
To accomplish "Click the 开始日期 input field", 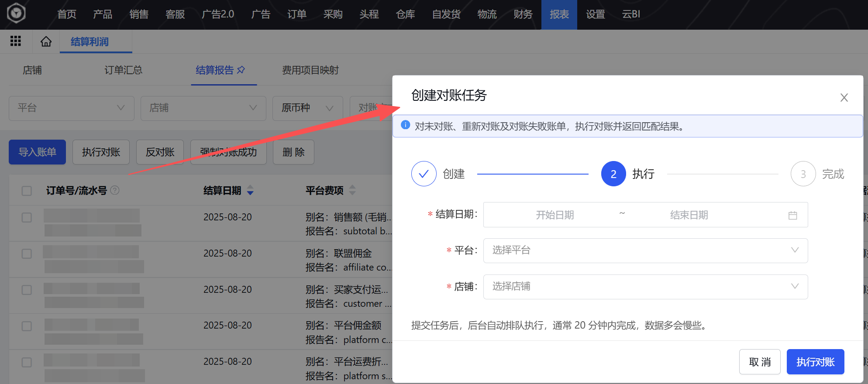I will 555,215.
